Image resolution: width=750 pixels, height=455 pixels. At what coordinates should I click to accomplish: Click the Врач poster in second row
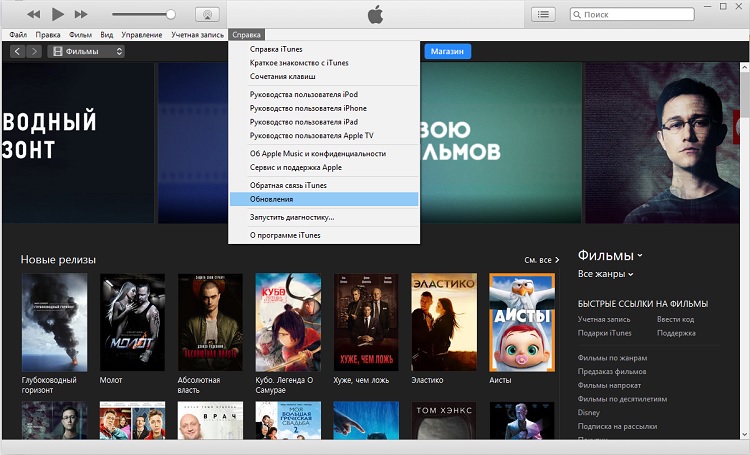210,420
